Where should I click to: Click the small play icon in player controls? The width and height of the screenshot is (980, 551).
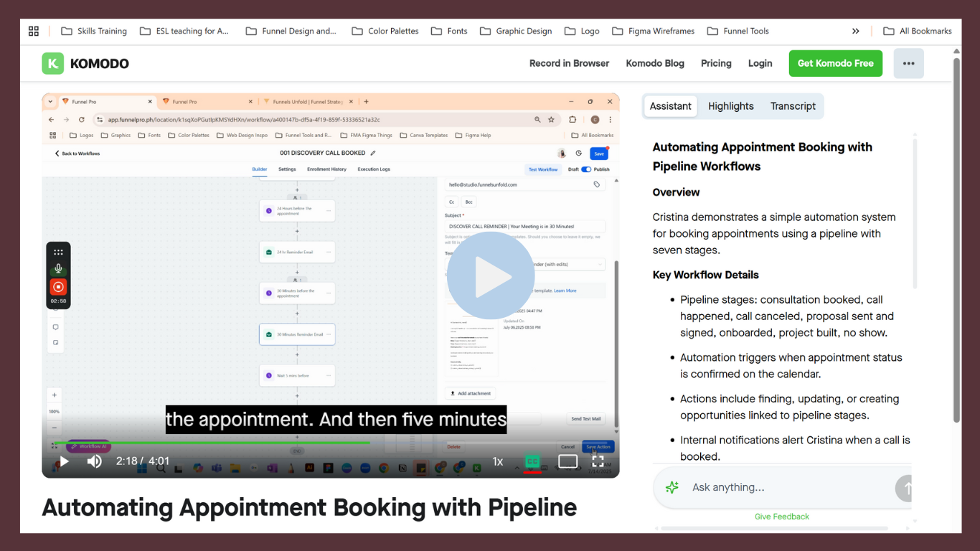click(63, 461)
